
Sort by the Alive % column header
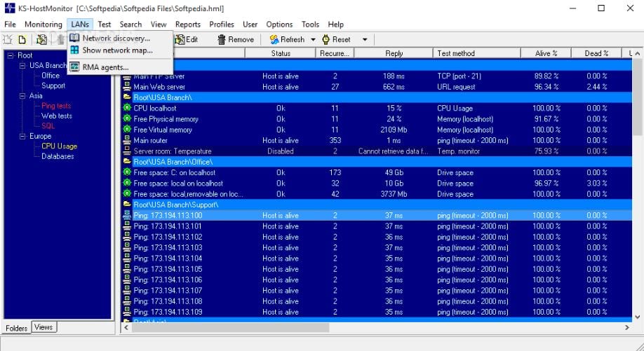point(546,53)
